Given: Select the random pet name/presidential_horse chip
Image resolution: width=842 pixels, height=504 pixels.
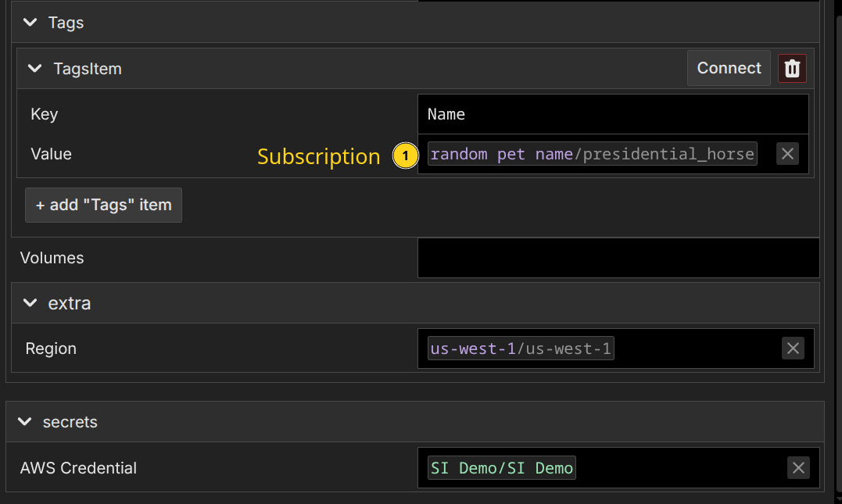Looking at the screenshot, I should [592, 154].
